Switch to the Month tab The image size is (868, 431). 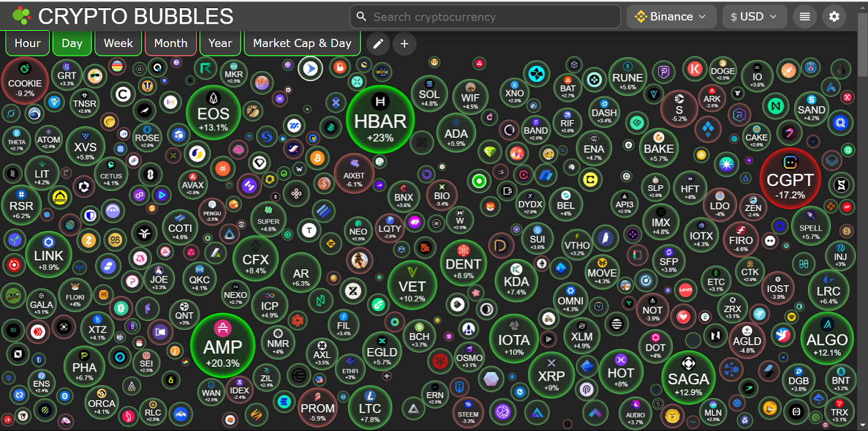coord(171,43)
